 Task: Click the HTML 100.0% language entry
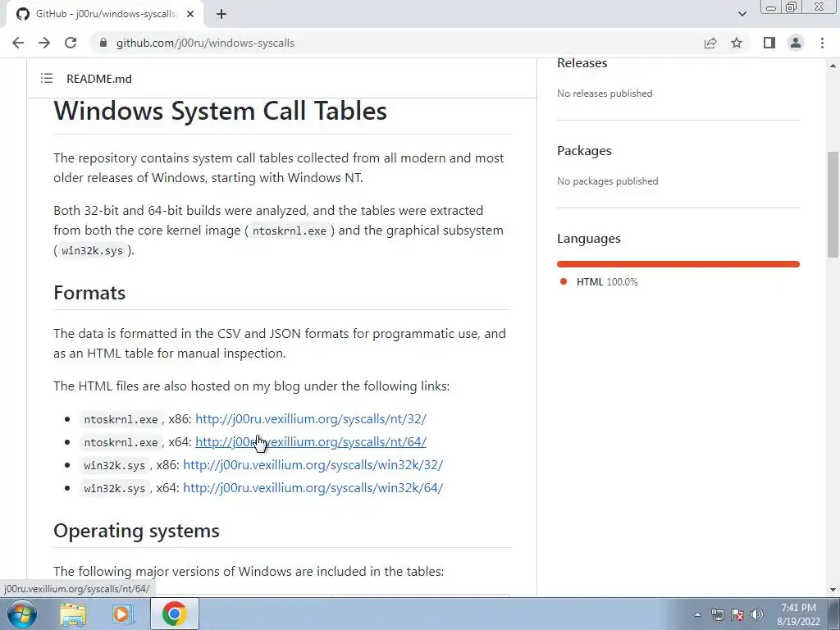(x=607, y=282)
